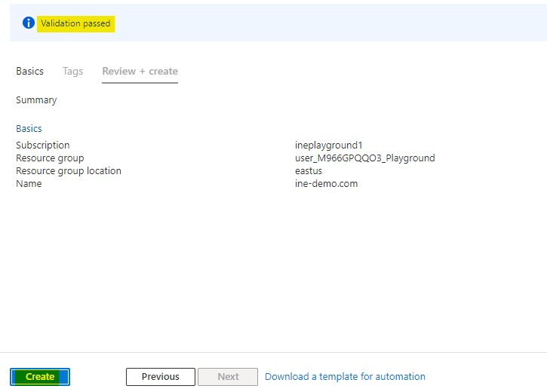
Task: Click the blue Basics section heading
Action: (x=29, y=128)
